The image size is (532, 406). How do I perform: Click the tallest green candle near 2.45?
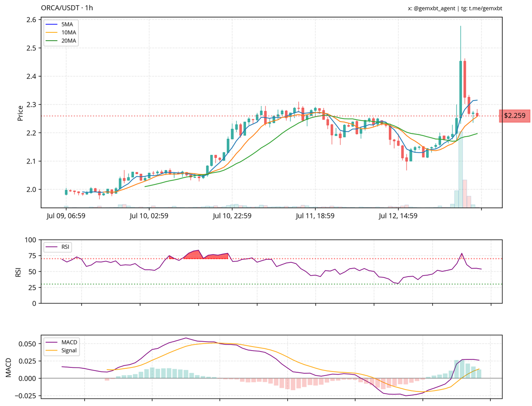(x=461, y=90)
